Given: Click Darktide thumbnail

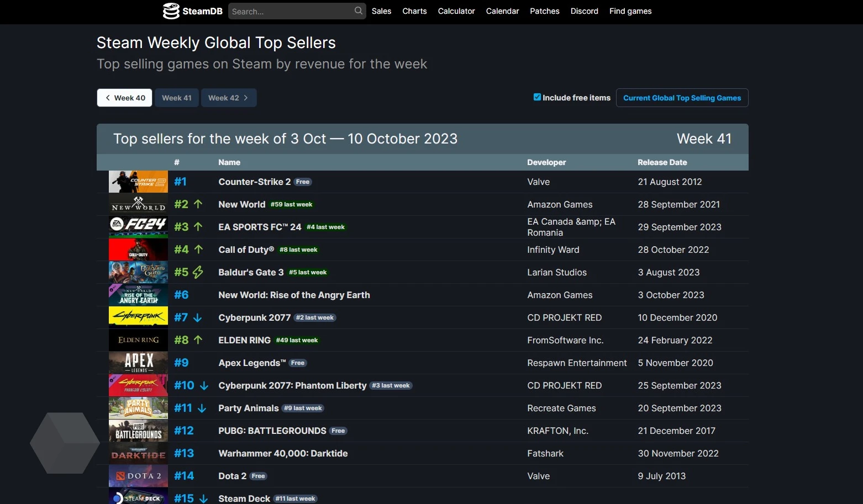Looking at the screenshot, I should pyautogui.click(x=138, y=453).
